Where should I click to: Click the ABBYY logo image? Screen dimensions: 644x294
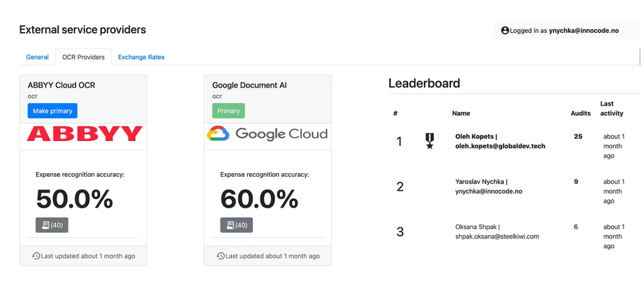pyautogui.click(x=85, y=135)
